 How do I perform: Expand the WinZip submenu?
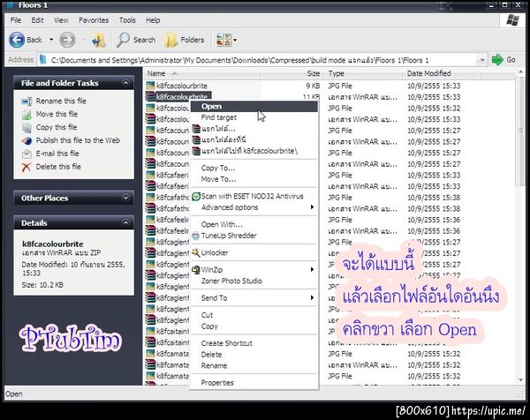tap(313, 269)
